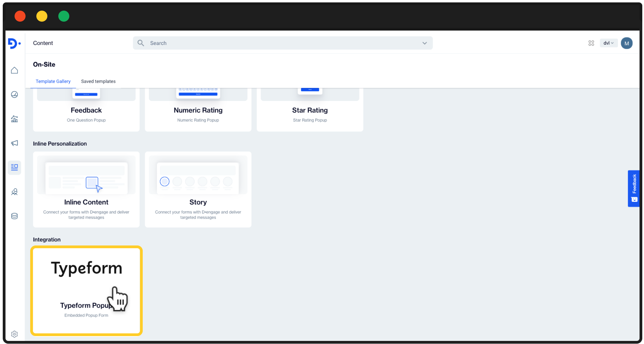Switch to Template Gallery tab
The width and height of the screenshot is (644, 344).
(53, 81)
